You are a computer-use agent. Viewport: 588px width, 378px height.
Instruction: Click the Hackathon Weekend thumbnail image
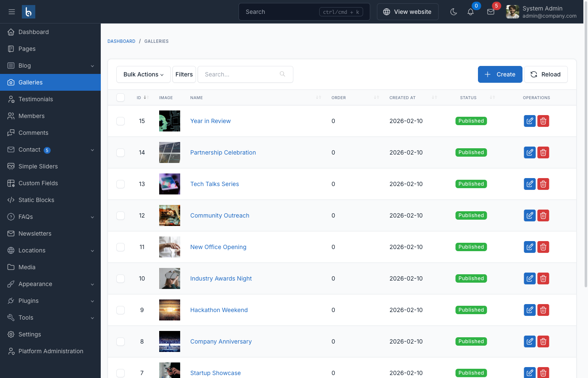[x=169, y=310]
